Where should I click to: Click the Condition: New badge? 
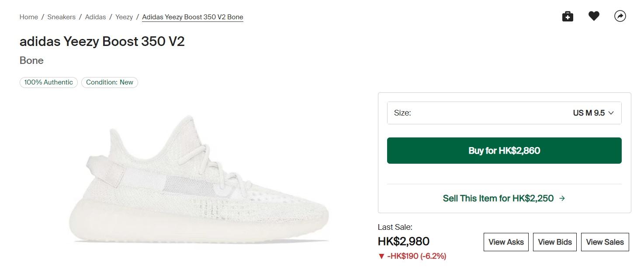click(110, 82)
